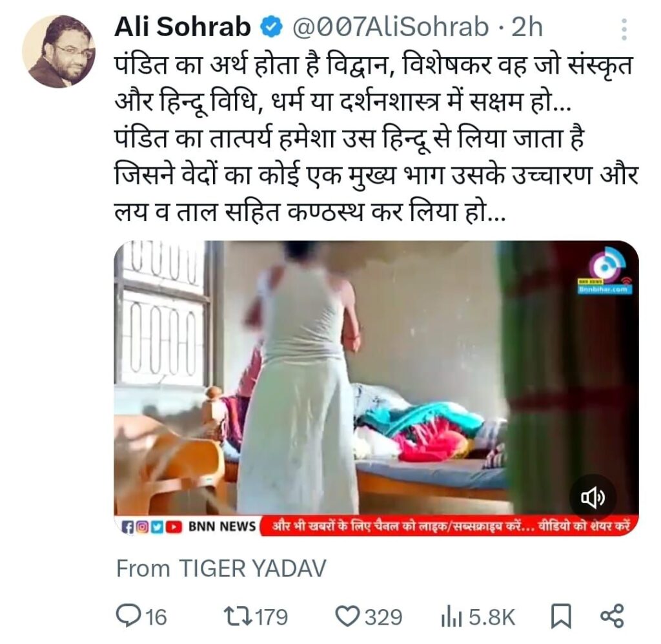Image resolution: width=661 pixels, height=644 pixels.
Task: Click the 2h timestamp
Action: 527,27
